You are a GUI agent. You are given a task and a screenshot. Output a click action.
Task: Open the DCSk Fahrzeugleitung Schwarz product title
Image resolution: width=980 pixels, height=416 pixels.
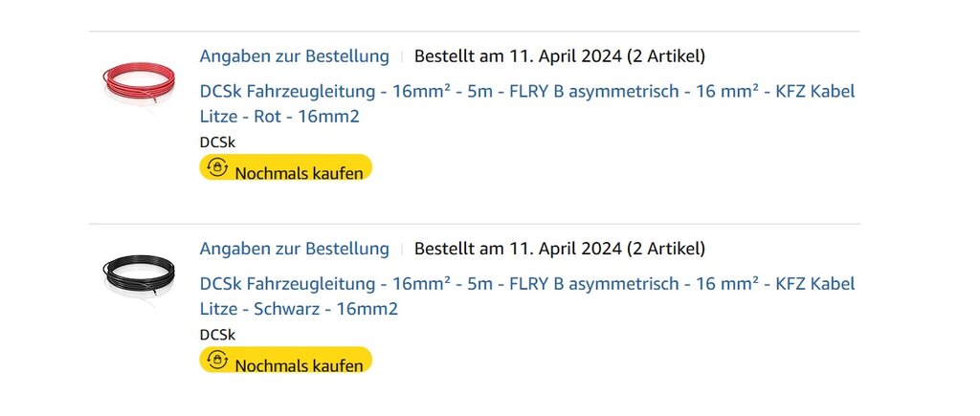point(527,296)
